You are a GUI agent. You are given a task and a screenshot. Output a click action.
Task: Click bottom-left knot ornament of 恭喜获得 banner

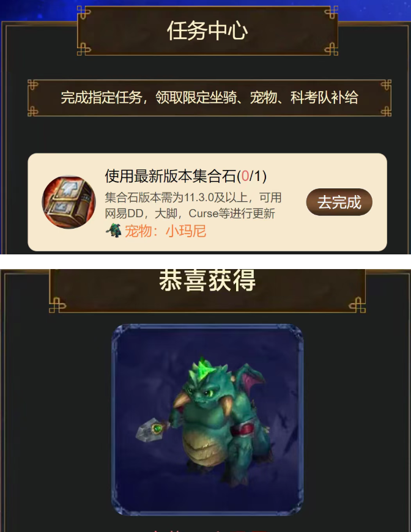(57, 305)
